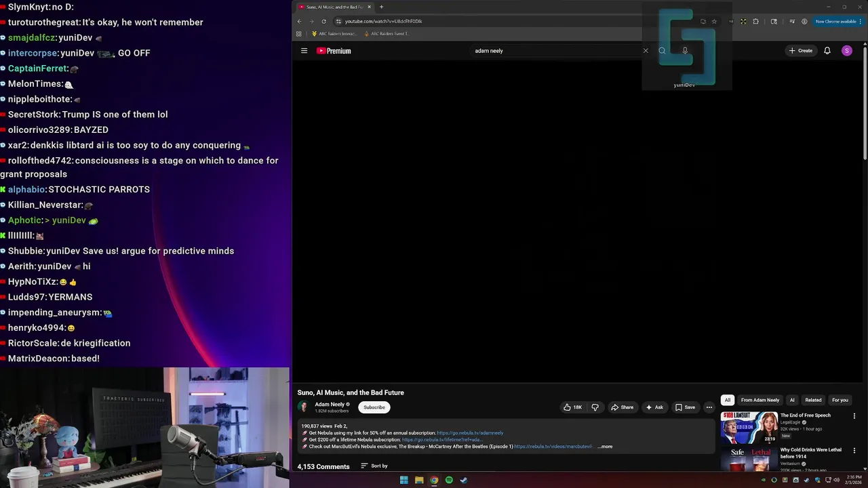
Task: Go forward in Chrome
Action: [311, 21]
